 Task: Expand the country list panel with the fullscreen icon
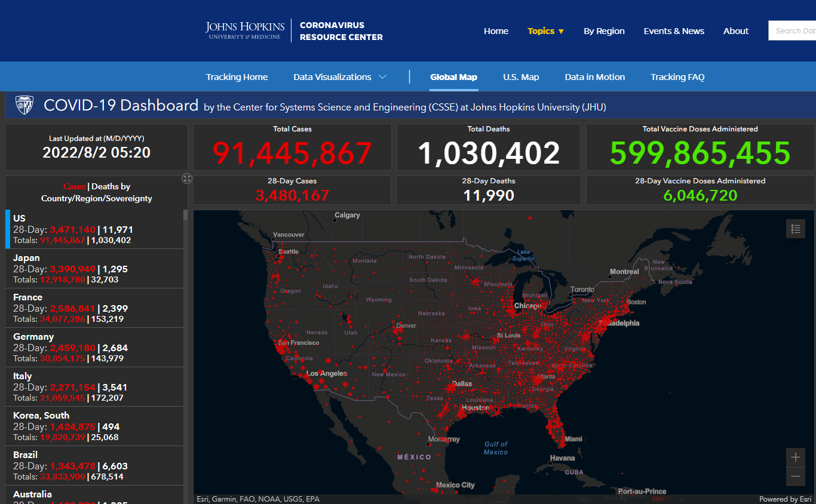click(x=187, y=179)
